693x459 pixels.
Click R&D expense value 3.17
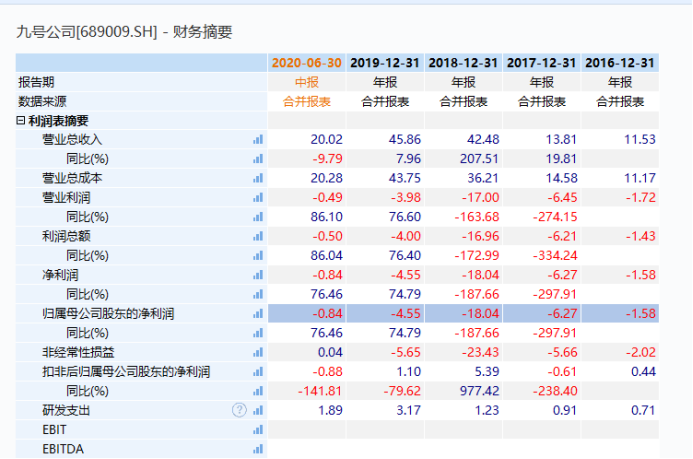click(408, 410)
